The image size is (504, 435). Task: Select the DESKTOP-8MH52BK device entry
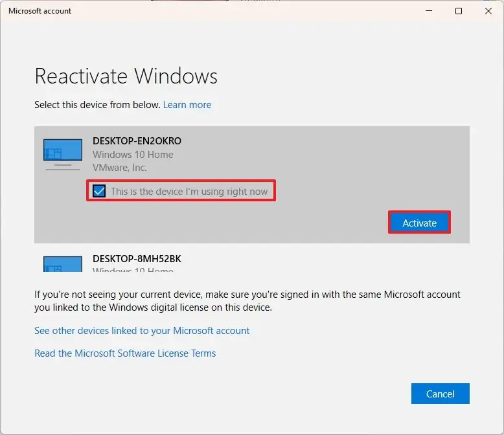137,259
